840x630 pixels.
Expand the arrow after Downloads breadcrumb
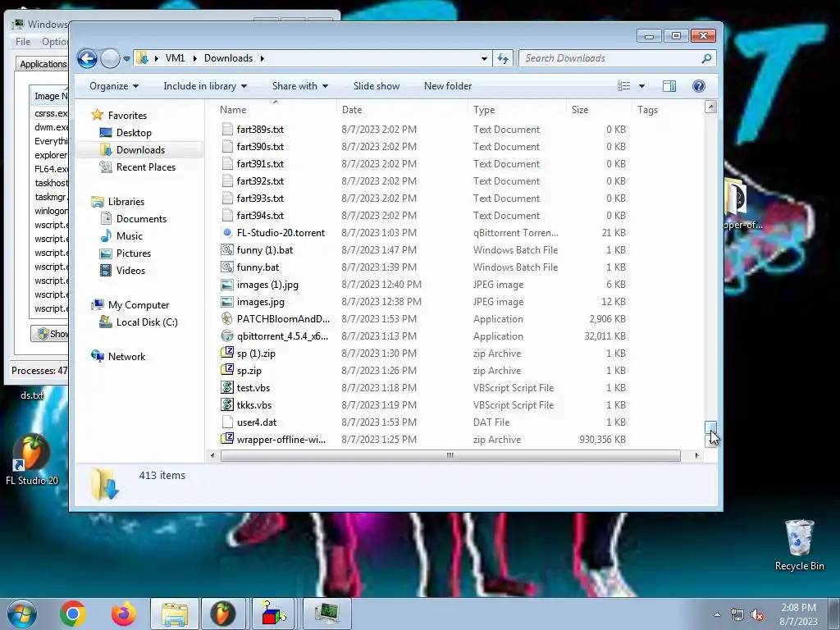(262, 58)
